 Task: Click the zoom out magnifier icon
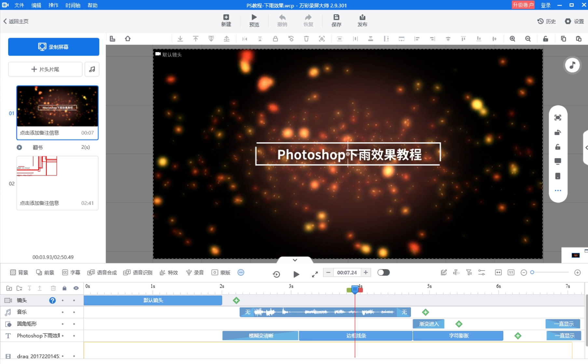coord(528,39)
